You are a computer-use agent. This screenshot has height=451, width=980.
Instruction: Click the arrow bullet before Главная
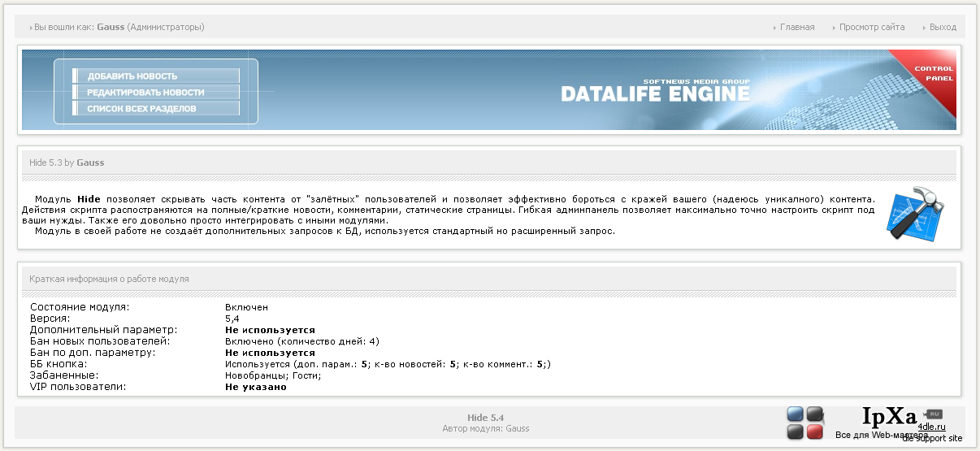774,28
